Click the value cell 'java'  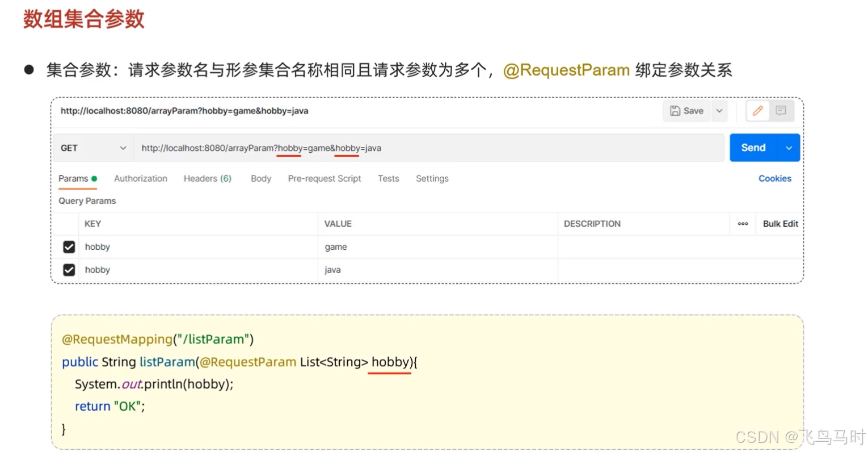(x=438, y=270)
